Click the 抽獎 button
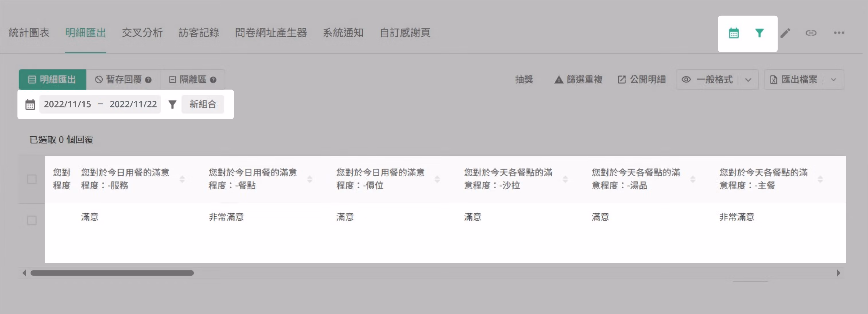 click(x=524, y=79)
